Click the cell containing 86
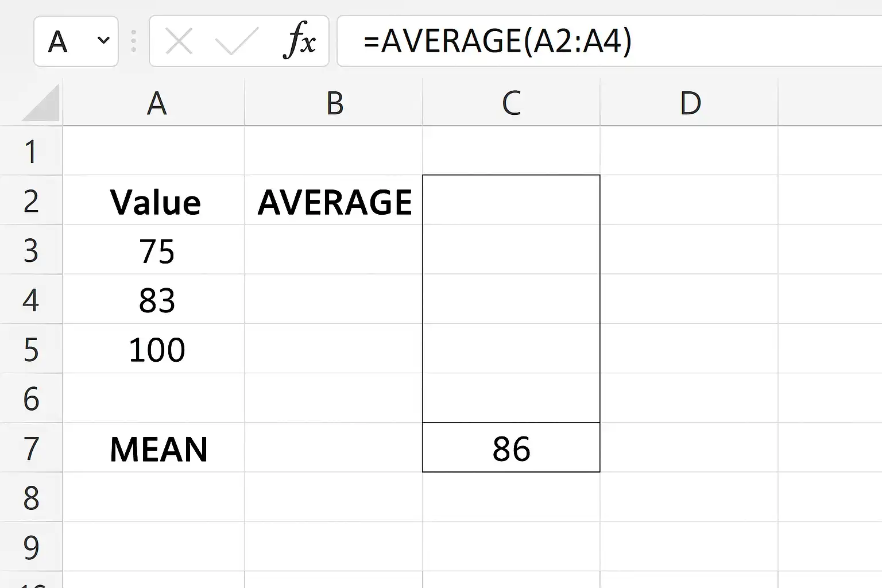 click(511, 448)
